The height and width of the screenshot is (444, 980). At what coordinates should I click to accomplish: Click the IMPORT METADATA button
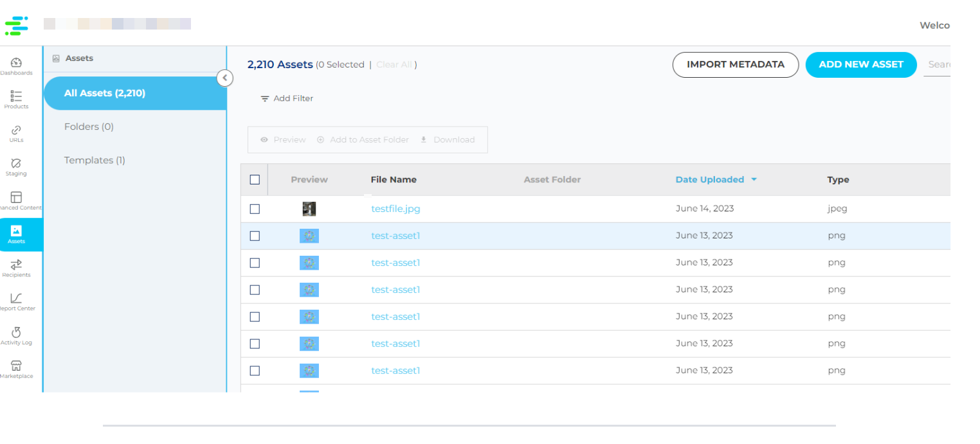point(735,65)
